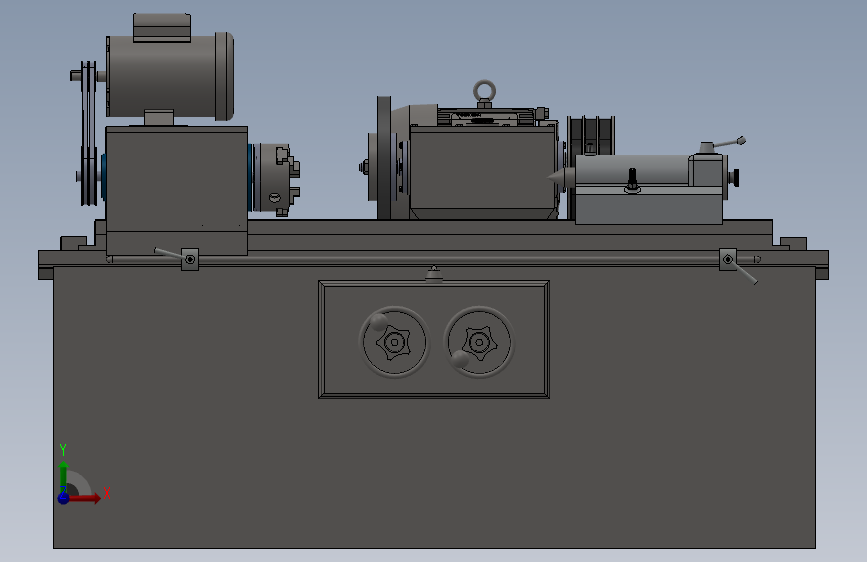Select the right handwheel's crank knob
The image size is (867, 562).
point(460,360)
